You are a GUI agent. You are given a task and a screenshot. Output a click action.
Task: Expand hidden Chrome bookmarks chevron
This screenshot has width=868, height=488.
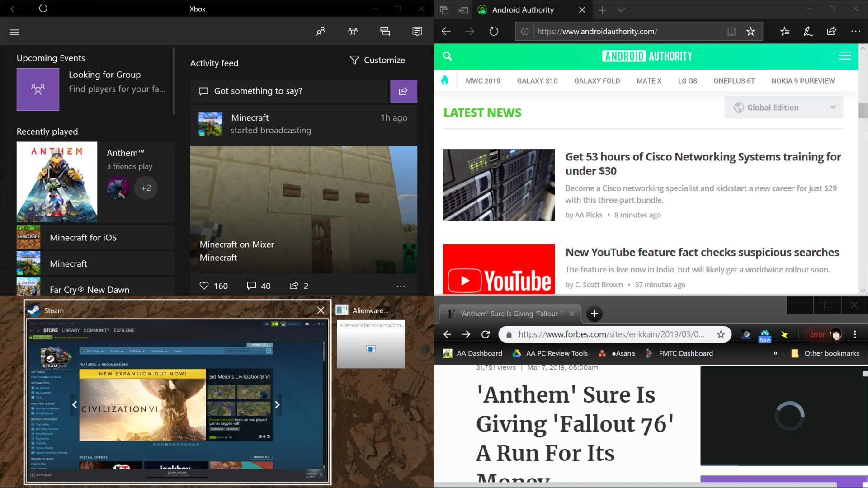click(775, 353)
